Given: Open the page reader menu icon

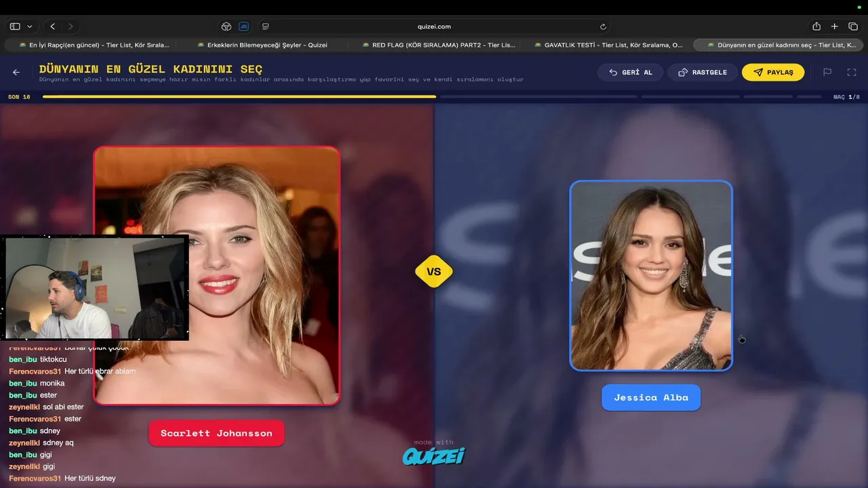Looking at the screenshot, I should 265,26.
